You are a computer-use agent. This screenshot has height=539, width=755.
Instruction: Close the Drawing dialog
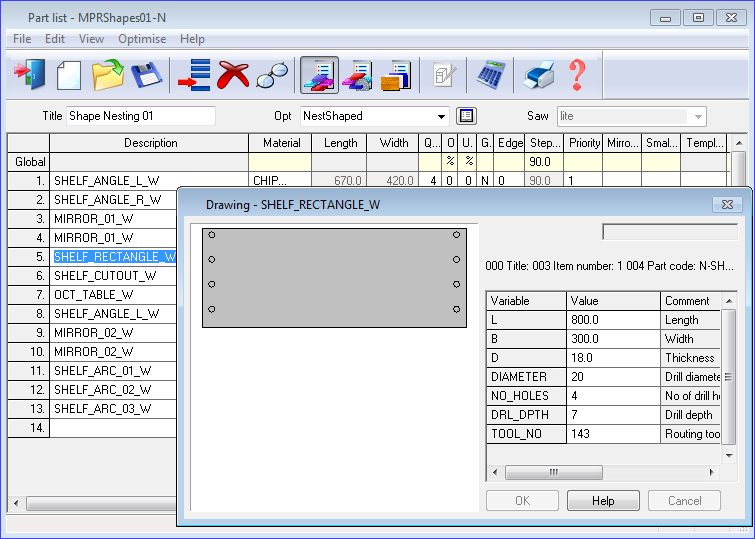click(727, 204)
